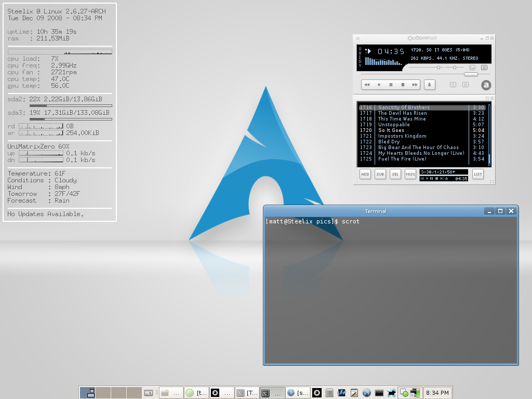This screenshot has width=532, height=399.
Task: Launch the web browser globe launcher
Action: [x=366, y=393]
